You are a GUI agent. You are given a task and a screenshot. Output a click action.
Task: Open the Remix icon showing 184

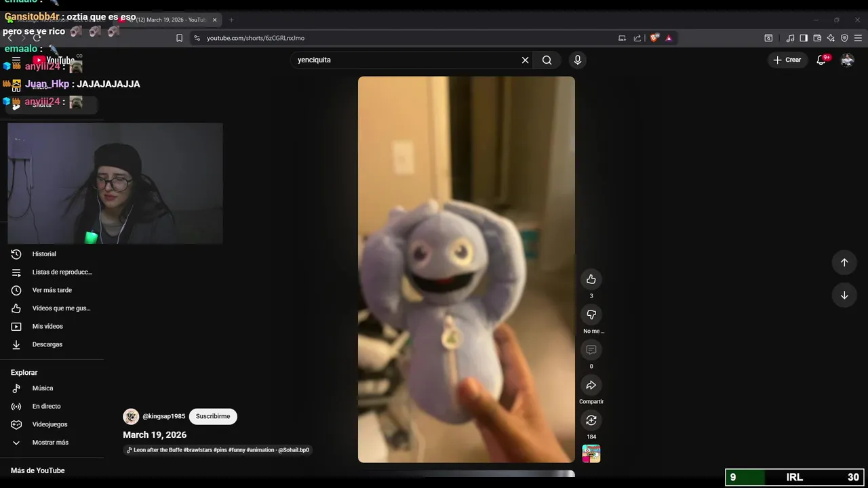pos(591,420)
